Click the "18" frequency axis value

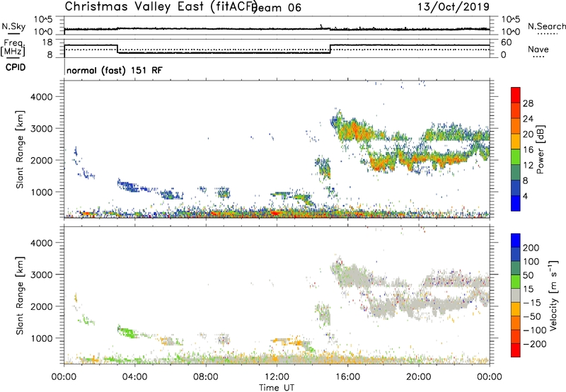(x=47, y=42)
